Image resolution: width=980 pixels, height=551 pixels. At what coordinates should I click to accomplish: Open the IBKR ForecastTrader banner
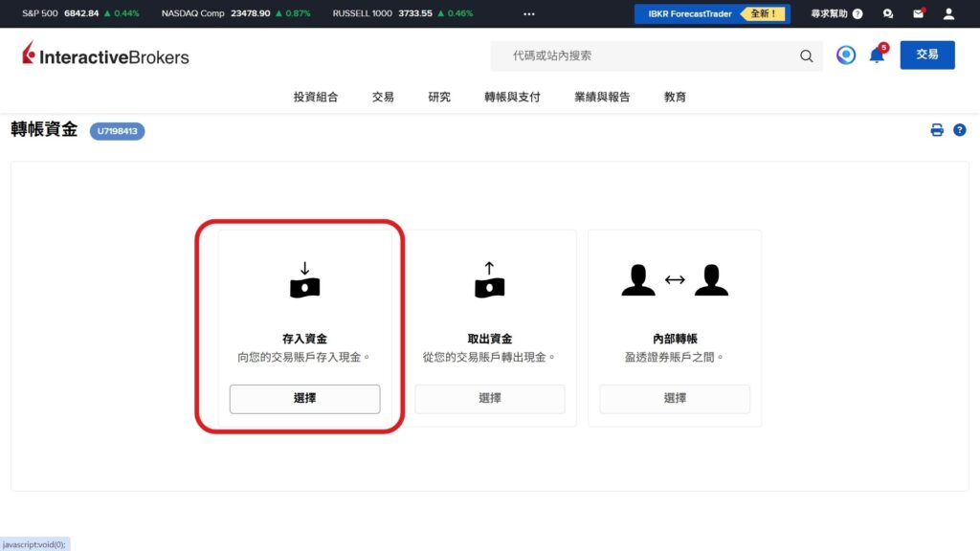pos(712,14)
